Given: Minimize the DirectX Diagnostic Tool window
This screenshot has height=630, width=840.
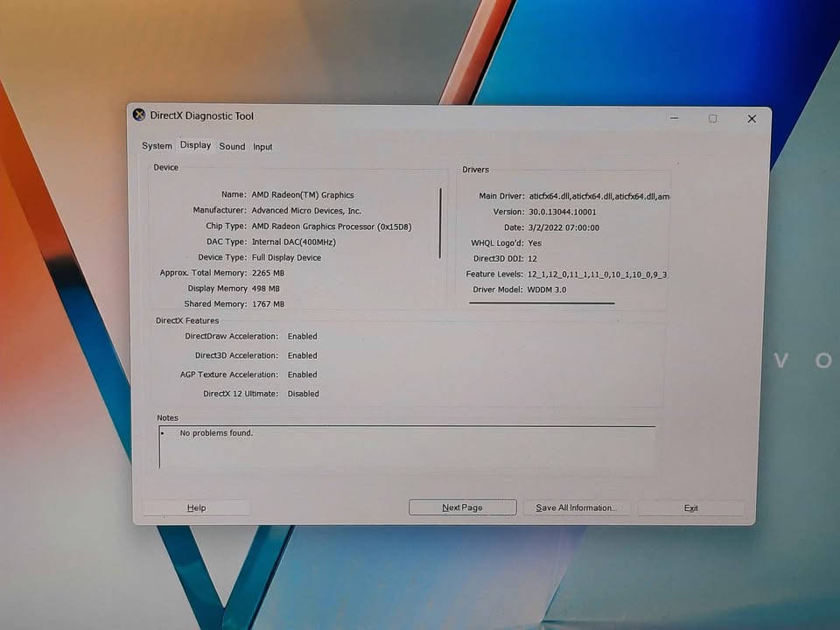Looking at the screenshot, I should (675, 118).
